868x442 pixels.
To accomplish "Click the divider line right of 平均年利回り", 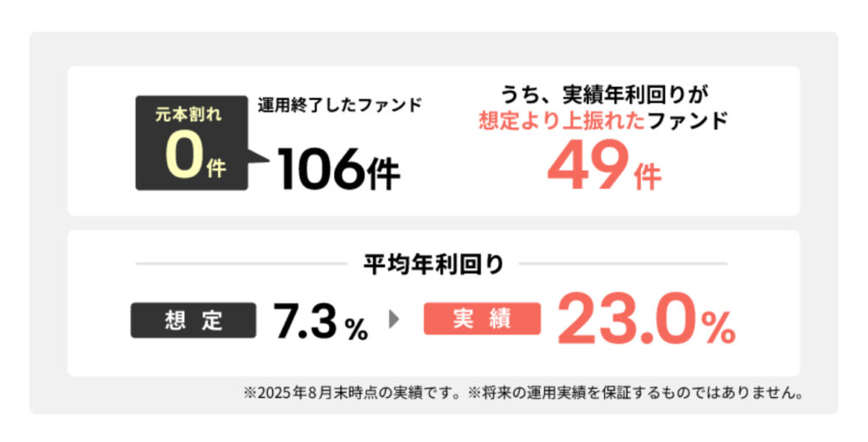I will 622,265.
